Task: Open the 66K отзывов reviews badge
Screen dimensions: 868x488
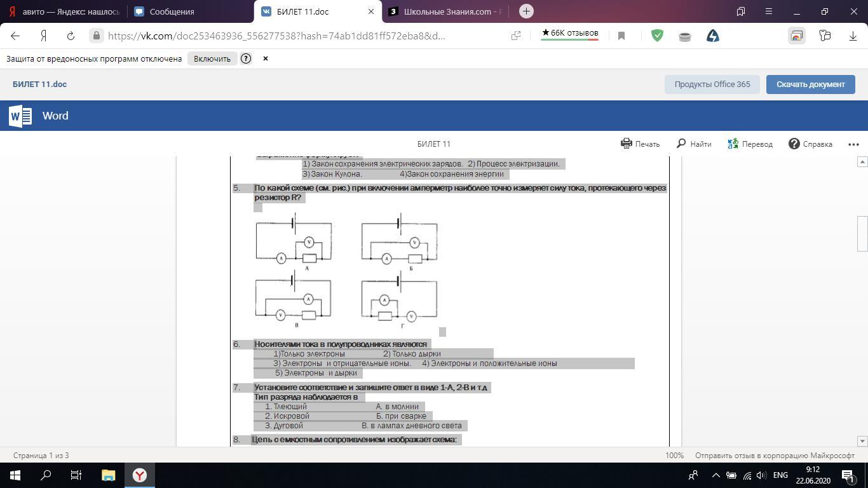Action: (x=569, y=34)
